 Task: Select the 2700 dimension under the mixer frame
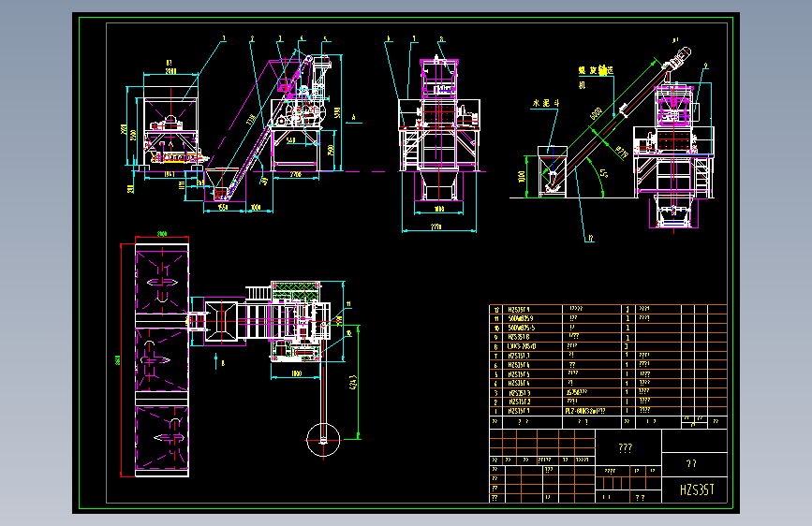tap(296, 174)
